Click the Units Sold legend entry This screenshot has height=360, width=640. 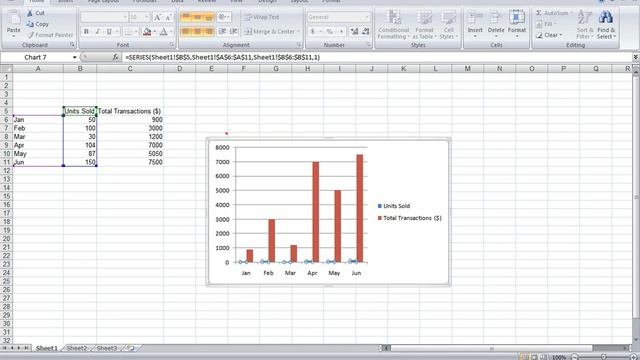[x=394, y=206]
